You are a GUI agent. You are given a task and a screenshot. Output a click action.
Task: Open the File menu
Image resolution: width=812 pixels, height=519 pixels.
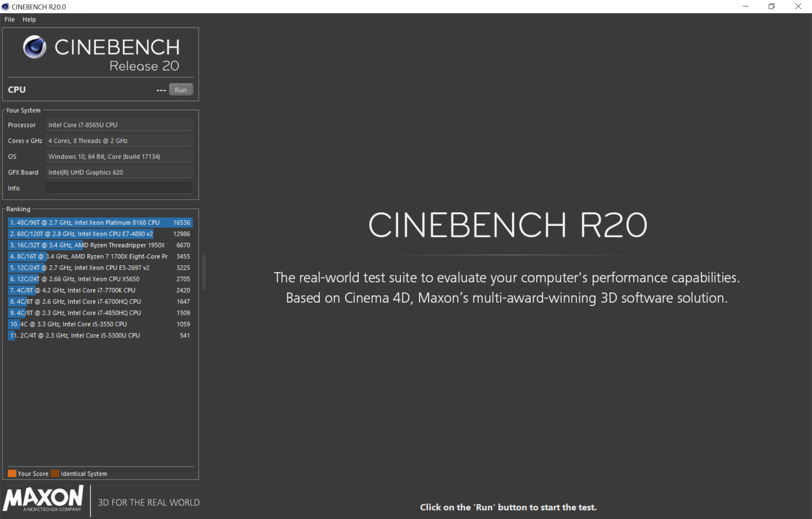coord(9,20)
